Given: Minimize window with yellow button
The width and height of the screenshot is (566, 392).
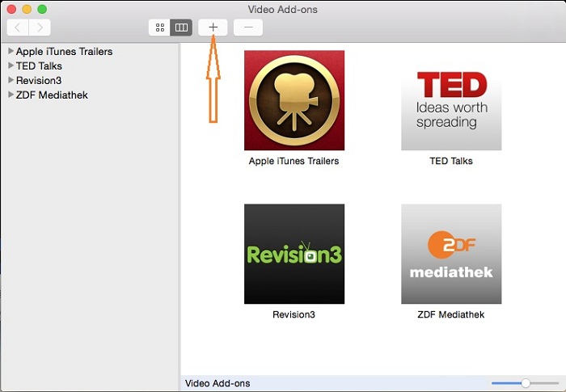Looking at the screenshot, I should [x=27, y=9].
